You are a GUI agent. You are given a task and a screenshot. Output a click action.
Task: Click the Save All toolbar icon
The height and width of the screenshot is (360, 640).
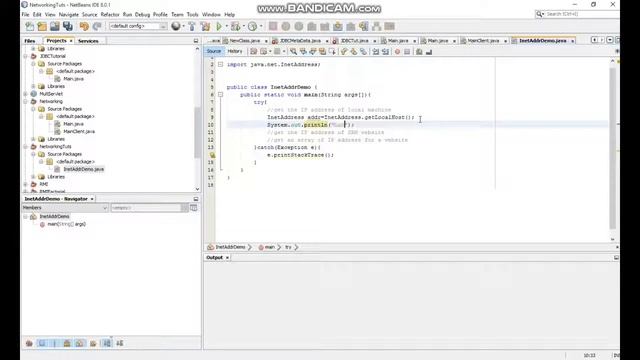(68, 27)
